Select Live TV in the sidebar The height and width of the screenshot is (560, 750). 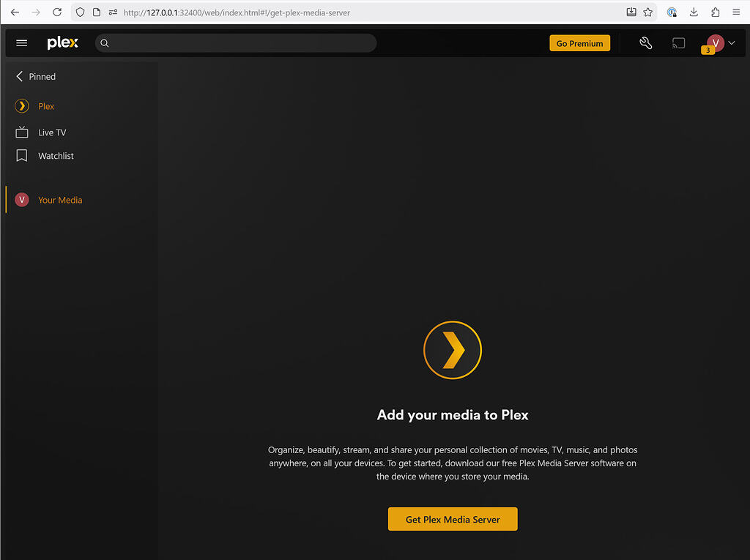[x=51, y=132]
